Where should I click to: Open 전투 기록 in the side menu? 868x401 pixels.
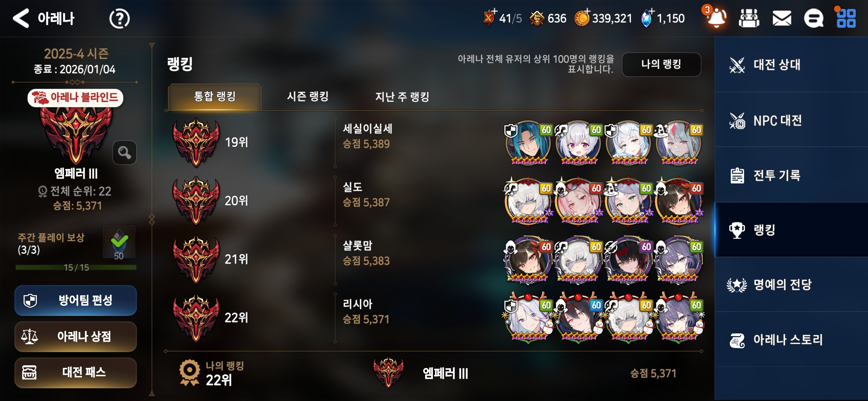click(x=791, y=175)
